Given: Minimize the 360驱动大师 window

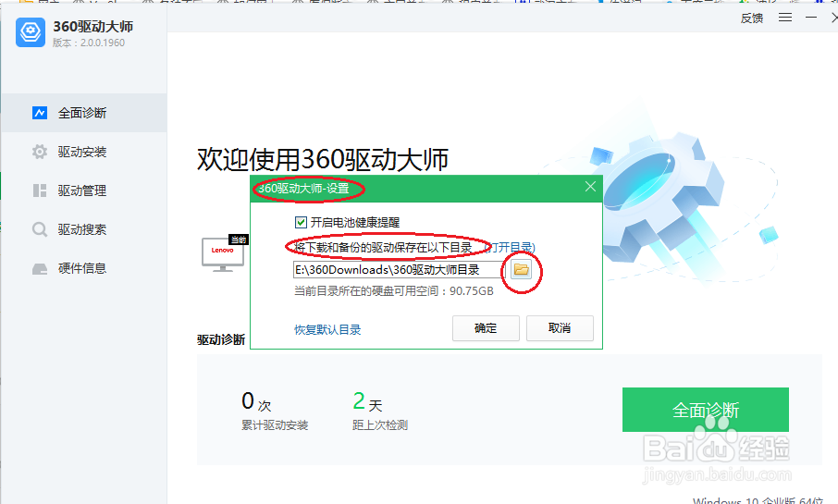Looking at the screenshot, I should [811, 18].
